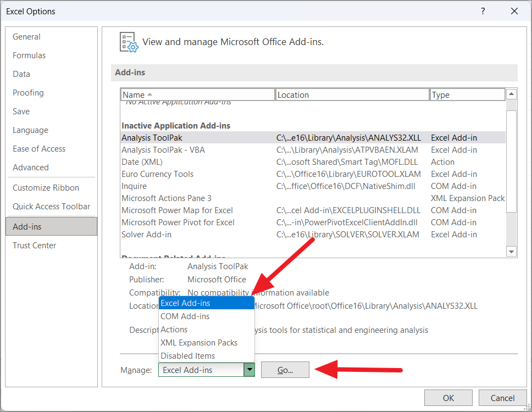Sort add-ins by Name column header
This screenshot has width=532, height=412.
[198, 95]
